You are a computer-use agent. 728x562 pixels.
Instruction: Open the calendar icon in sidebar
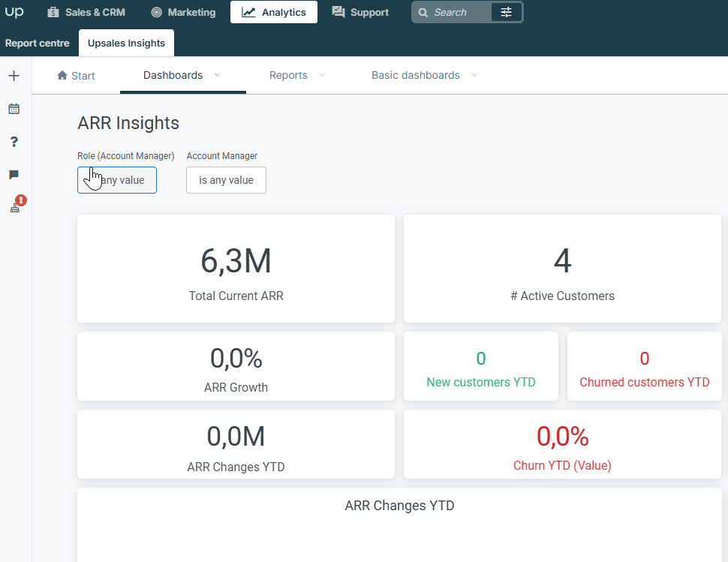tap(14, 109)
